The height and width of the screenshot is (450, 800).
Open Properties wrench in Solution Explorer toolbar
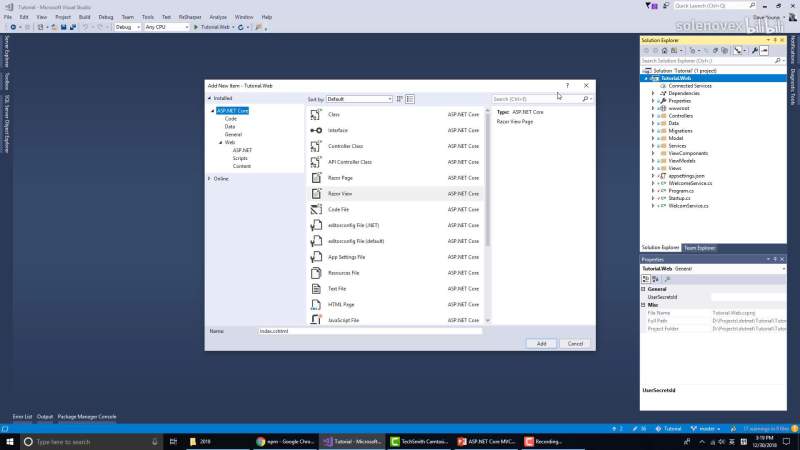point(755,51)
